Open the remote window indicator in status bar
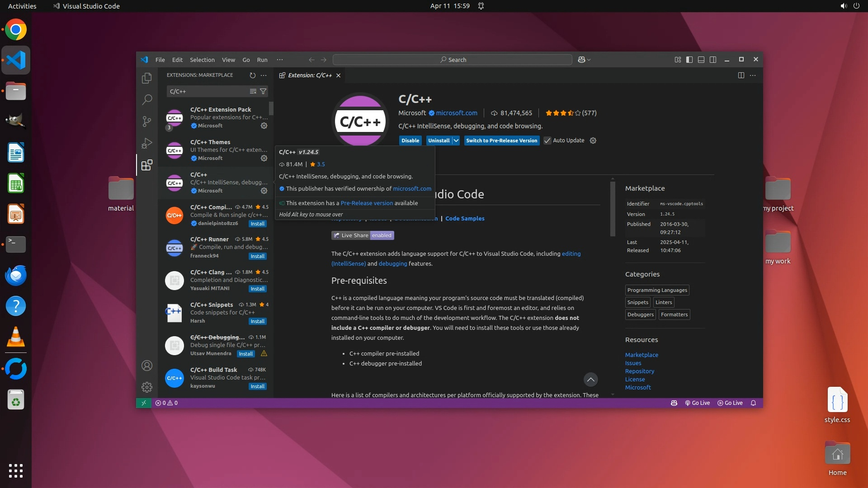 (144, 403)
